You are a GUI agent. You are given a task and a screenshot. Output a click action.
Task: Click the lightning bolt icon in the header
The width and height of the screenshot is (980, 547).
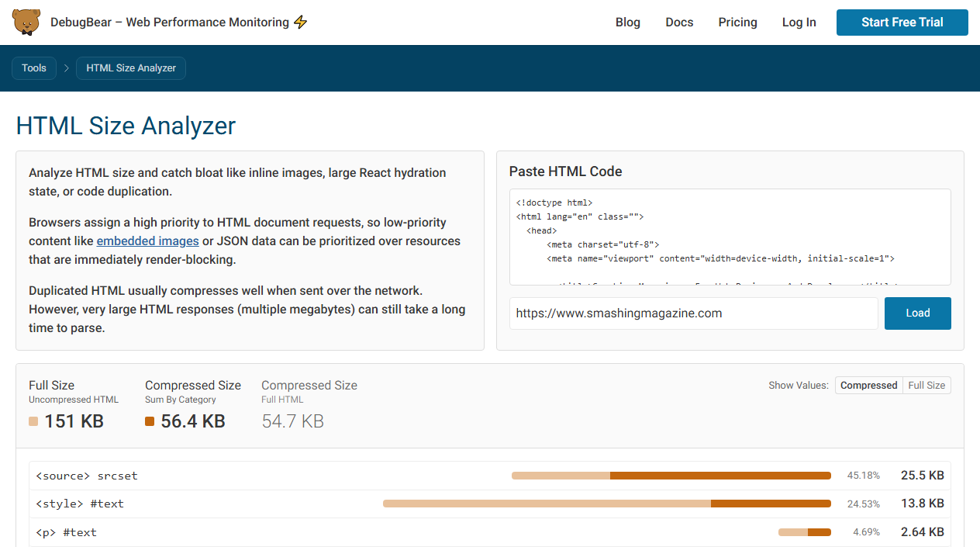click(x=301, y=22)
